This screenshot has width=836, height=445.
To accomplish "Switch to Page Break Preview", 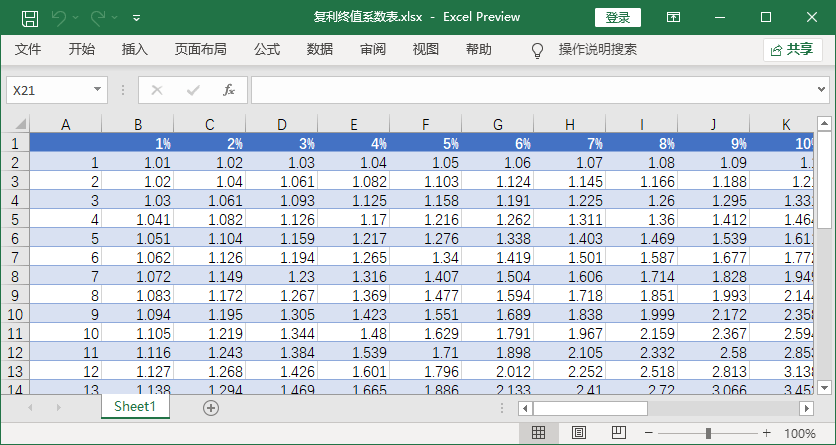I will (x=618, y=433).
